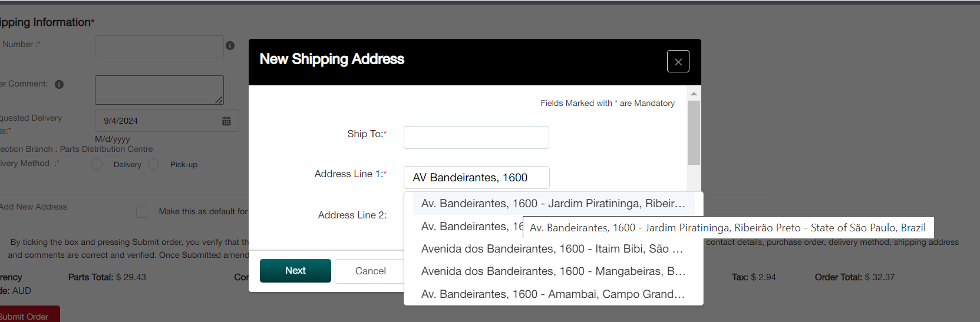Screen dimensions: 980x322
Task: Open the calendar picker for delivery date
Action: (x=226, y=121)
